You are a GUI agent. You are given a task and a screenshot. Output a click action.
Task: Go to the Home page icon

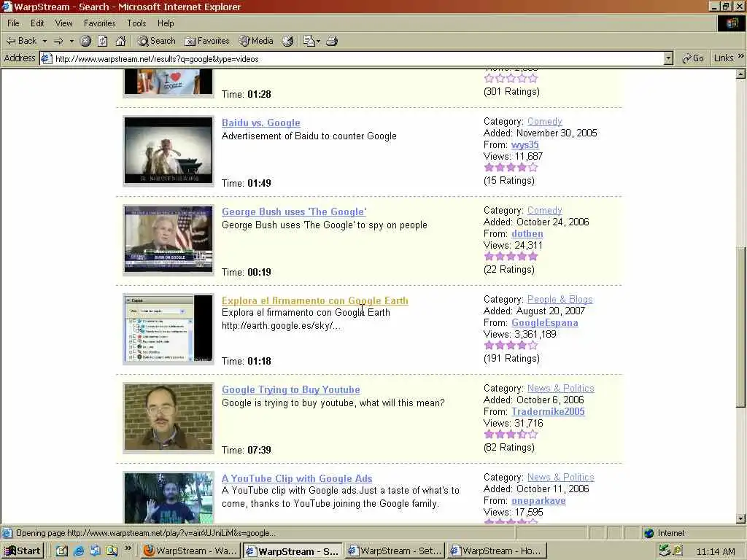pos(120,41)
